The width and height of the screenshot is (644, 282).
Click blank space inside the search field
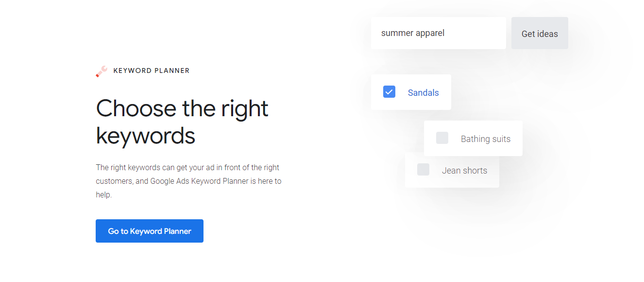475,33
